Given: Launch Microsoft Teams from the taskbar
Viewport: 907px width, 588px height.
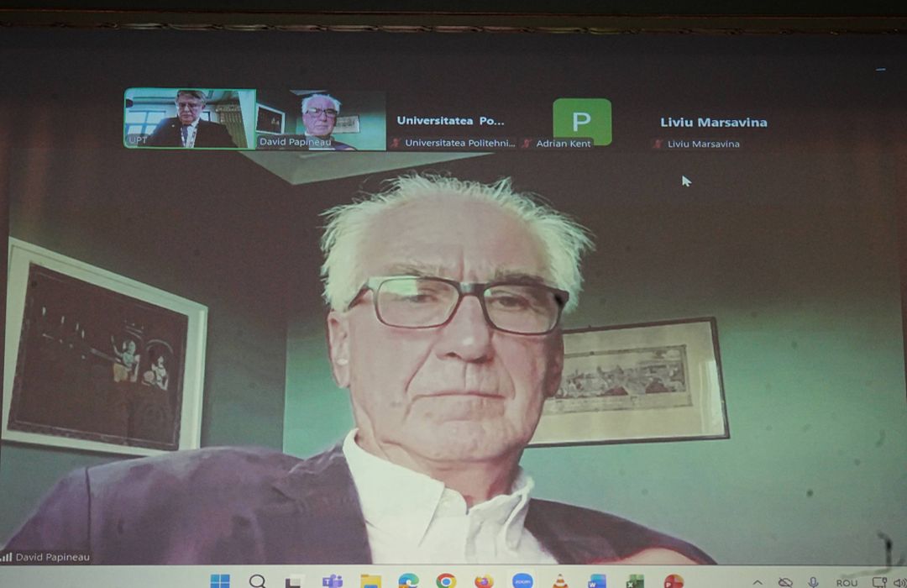Looking at the screenshot, I should pyautogui.click(x=333, y=581).
